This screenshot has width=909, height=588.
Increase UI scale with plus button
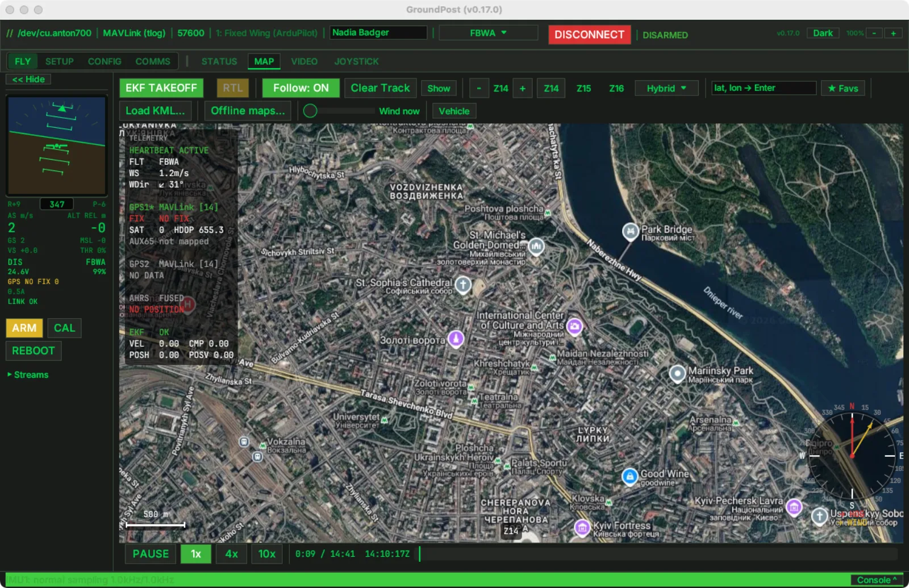893,34
